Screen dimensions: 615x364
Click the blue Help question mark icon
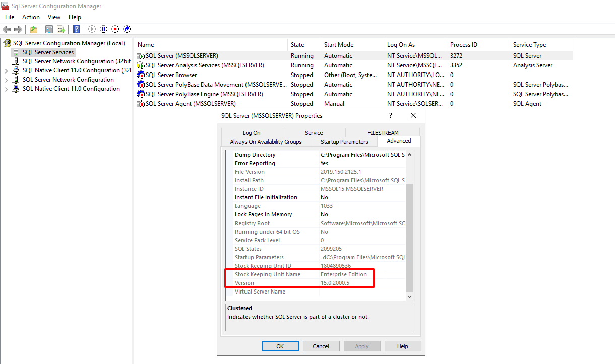coord(76,29)
